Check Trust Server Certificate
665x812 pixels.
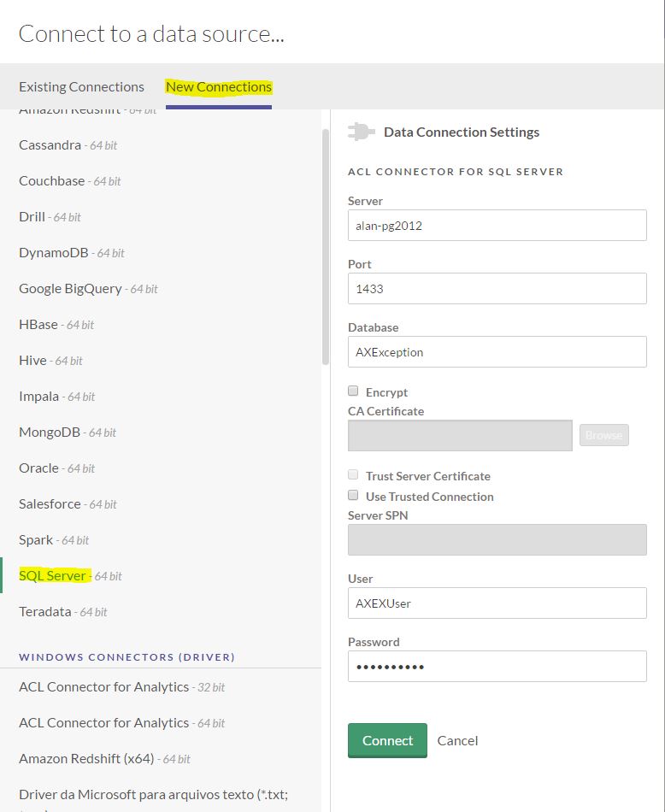coord(353,475)
